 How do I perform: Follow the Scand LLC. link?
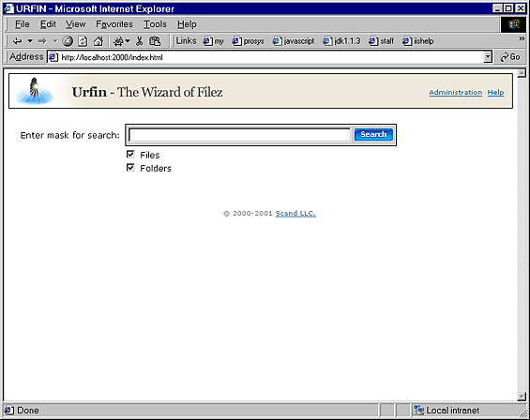coord(295,213)
